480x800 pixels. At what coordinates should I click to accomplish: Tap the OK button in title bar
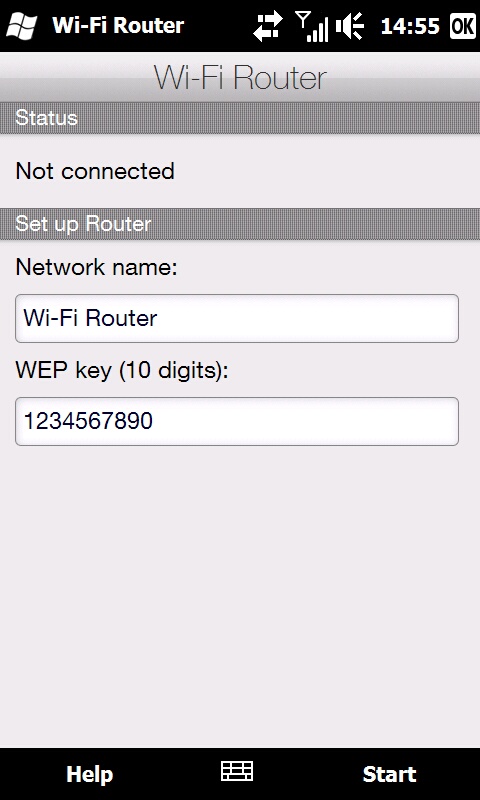[463, 26]
